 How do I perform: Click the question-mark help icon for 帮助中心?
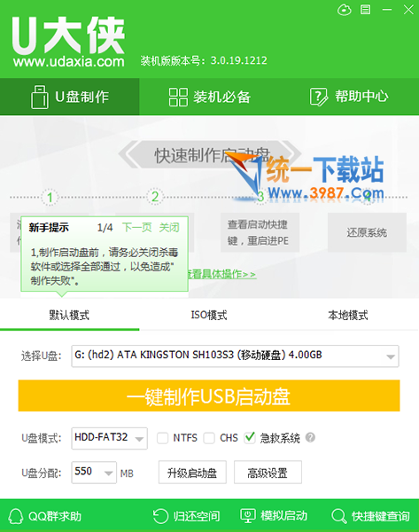click(319, 97)
